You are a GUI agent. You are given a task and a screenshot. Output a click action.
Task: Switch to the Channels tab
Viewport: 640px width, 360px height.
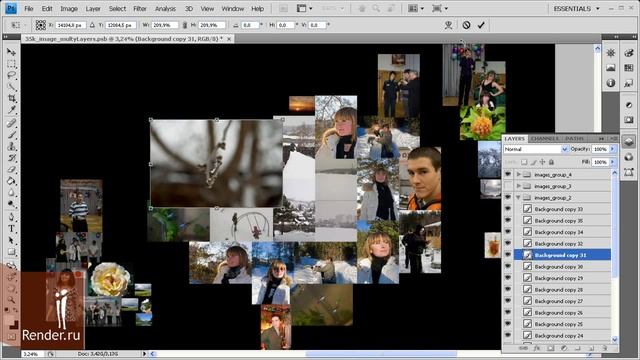(544, 139)
